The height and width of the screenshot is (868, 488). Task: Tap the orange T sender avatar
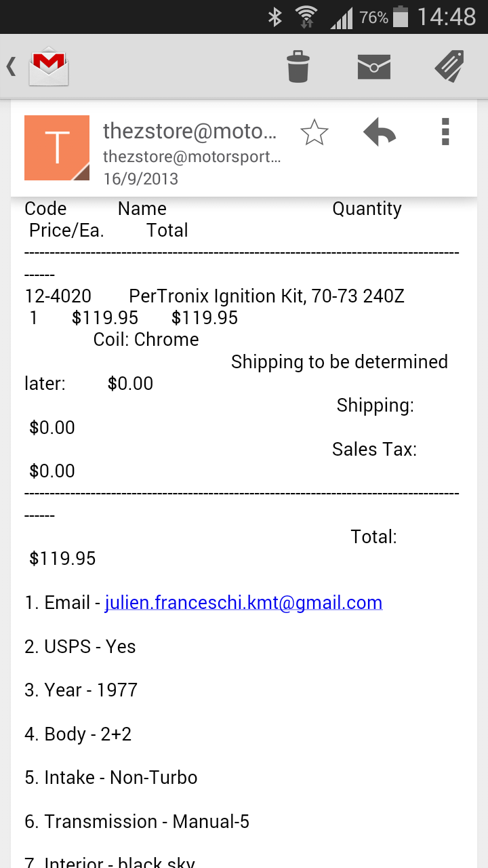coord(57,148)
